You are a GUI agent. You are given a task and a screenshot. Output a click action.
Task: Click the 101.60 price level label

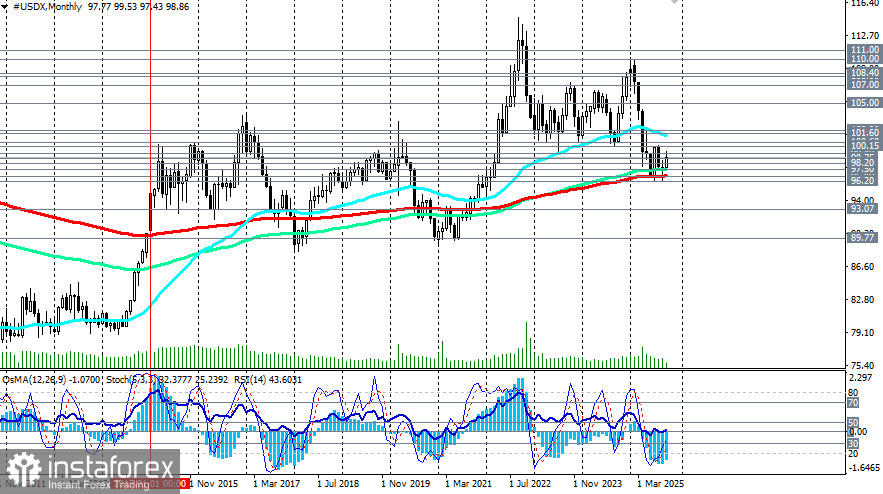[x=864, y=133]
